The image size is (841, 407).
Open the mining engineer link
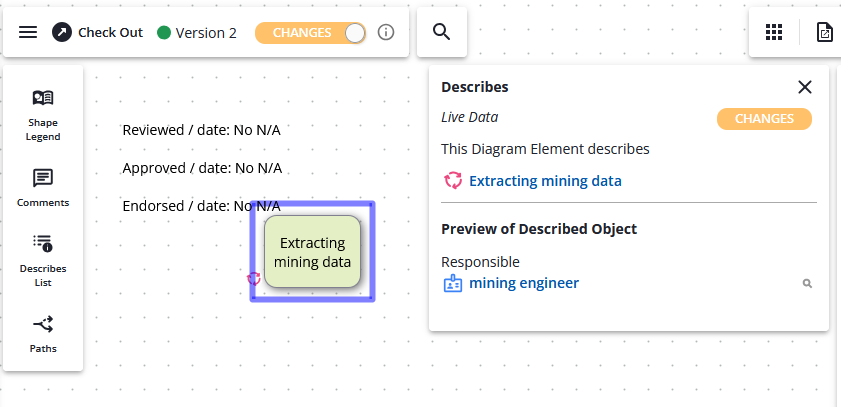pos(523,283)
